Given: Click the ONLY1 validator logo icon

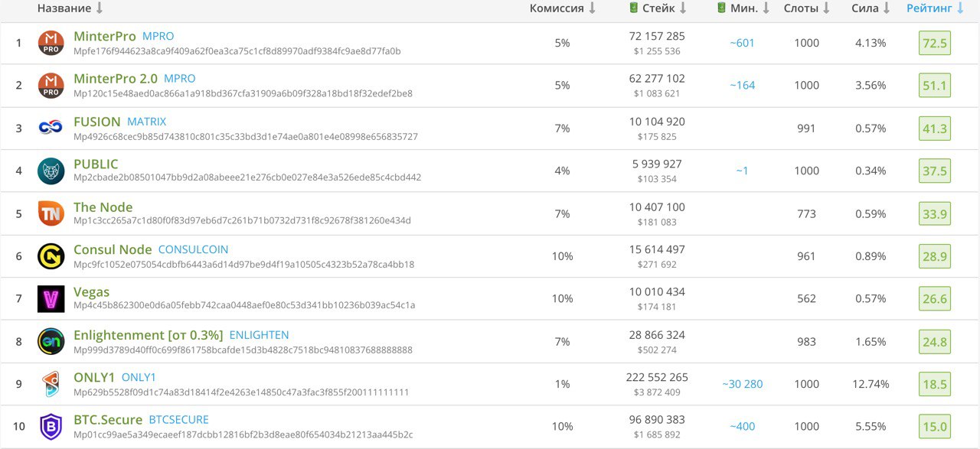Looking at the screenshot, I should pos(51,384).
